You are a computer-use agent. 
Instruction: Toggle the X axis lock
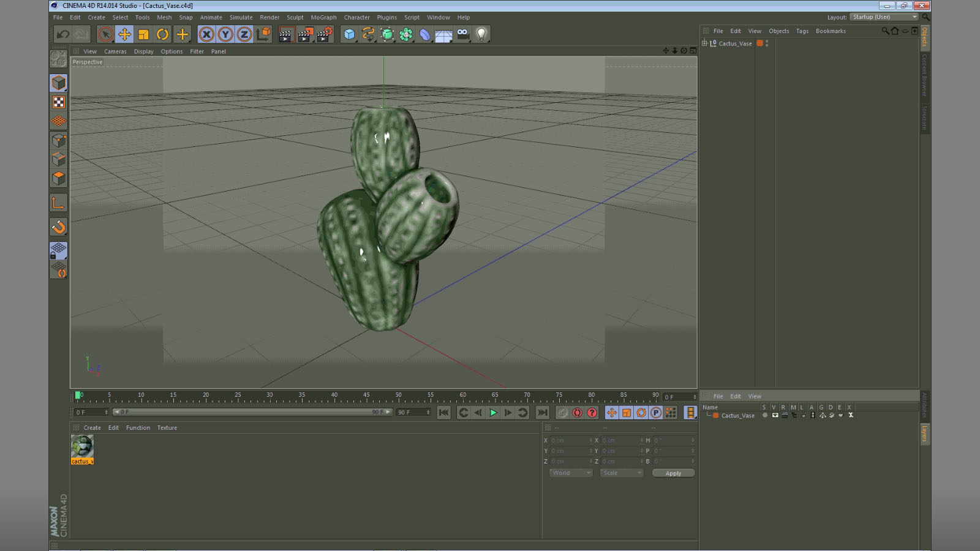click(206, 34)
